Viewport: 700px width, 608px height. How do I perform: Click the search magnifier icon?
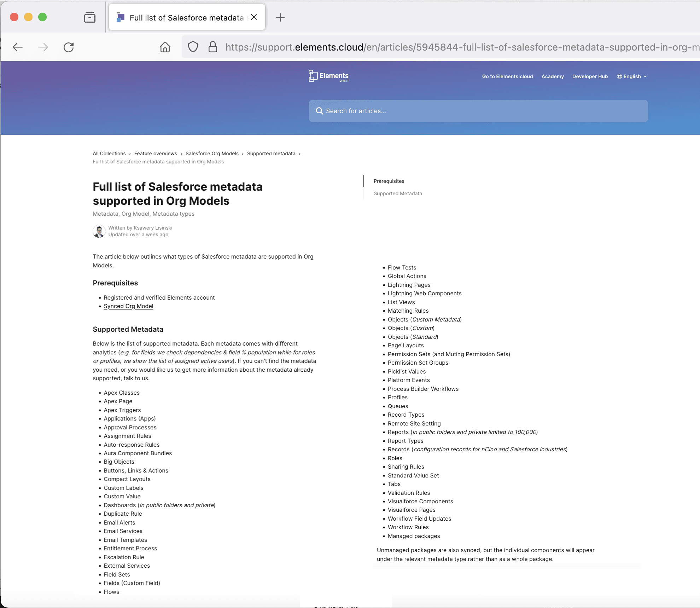(319, 111)
